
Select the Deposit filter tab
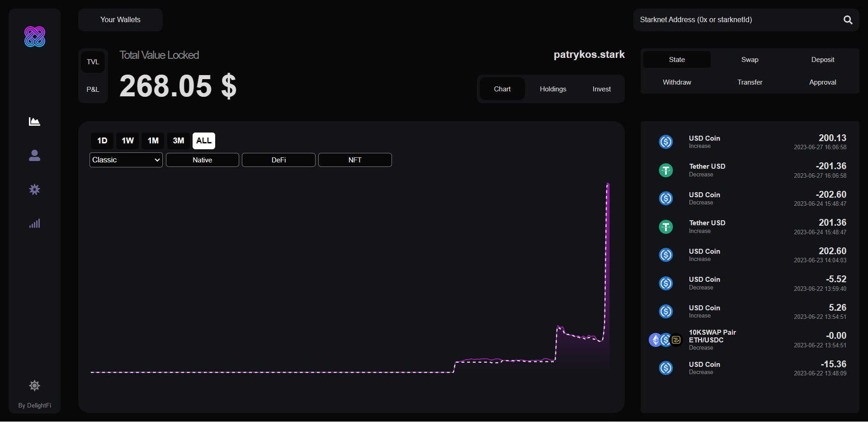tap(823, 60)
